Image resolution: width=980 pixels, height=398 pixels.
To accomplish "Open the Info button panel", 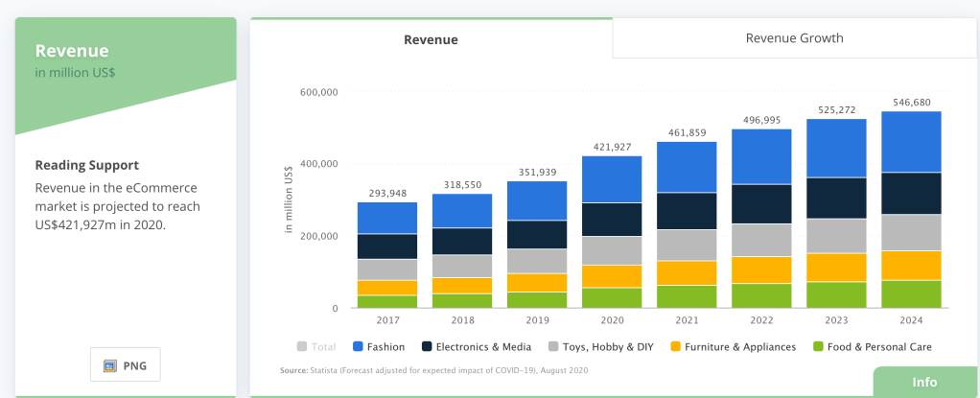I will [x=923, y=382].
